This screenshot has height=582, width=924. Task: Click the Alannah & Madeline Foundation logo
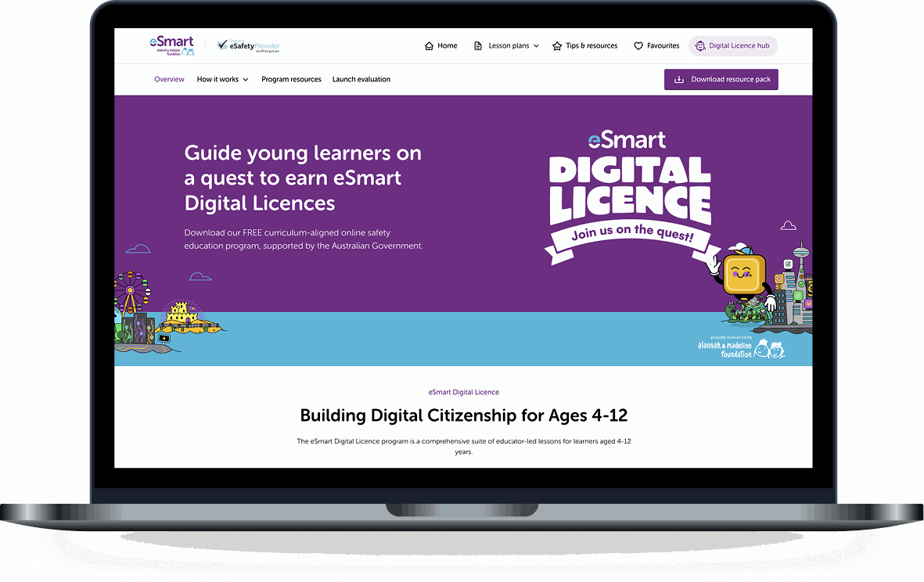[x=742, y=347]
